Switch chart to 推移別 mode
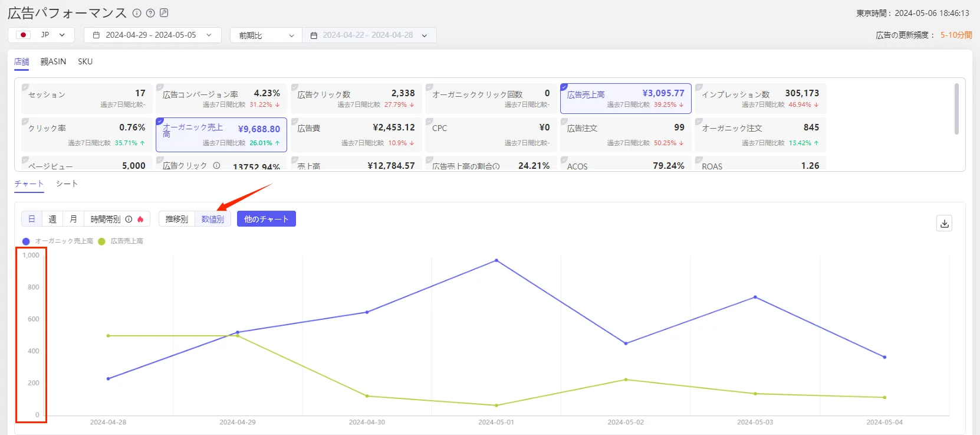The height and width of the screenshot is (435, 980). tap(177, 219)
